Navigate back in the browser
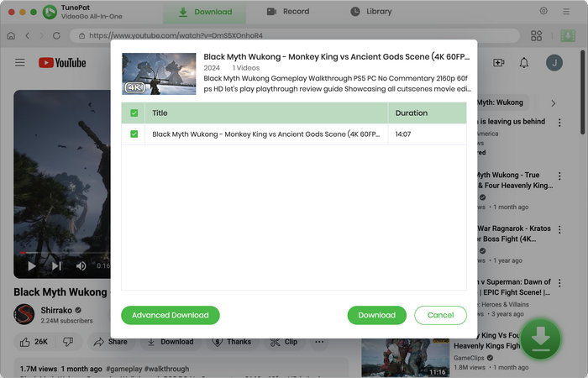The width and height of the screenshot is (588, 378). click(28, 35)
